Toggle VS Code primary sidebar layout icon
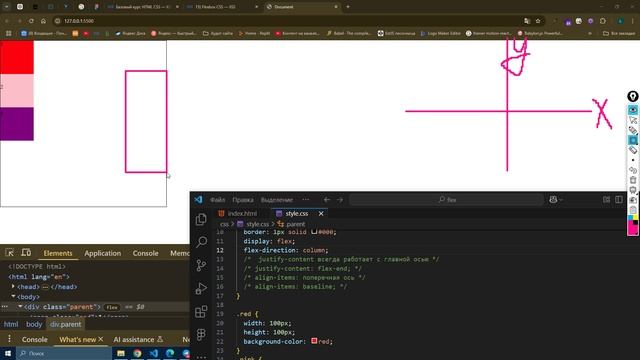 pos(619,200)
